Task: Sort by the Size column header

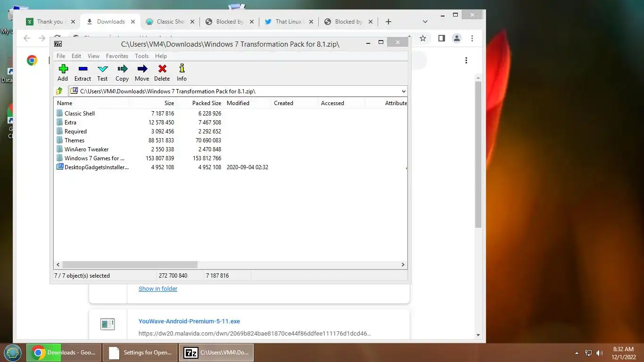Action: click(153, 103)
